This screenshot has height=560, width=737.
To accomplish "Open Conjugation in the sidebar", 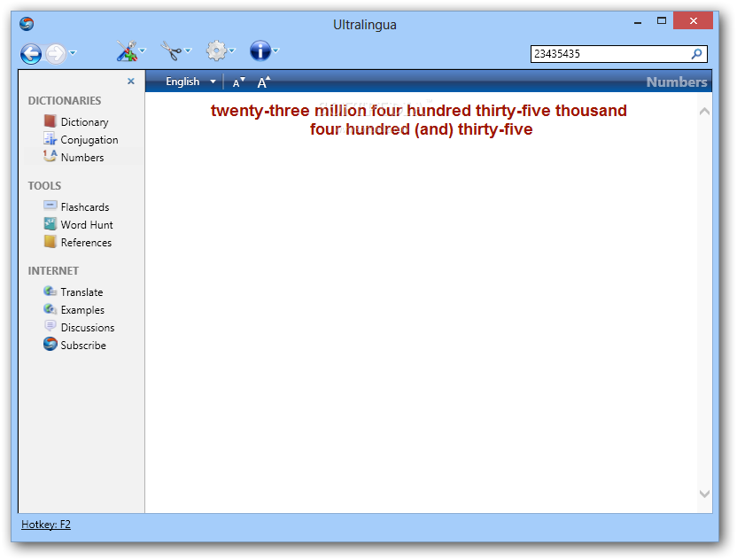I will pyautogui.click(x=89, y=140).
